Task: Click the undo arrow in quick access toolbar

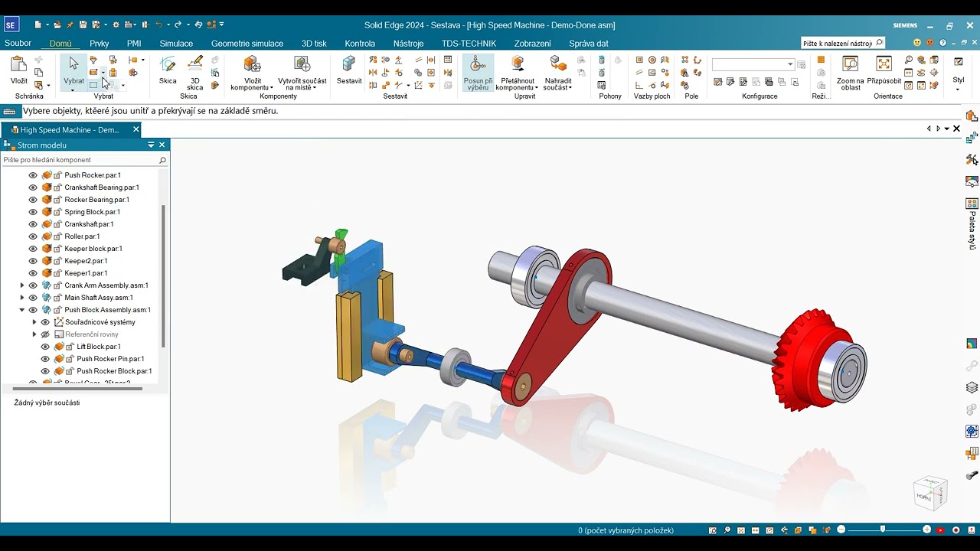Action: [x=158, y=24]
